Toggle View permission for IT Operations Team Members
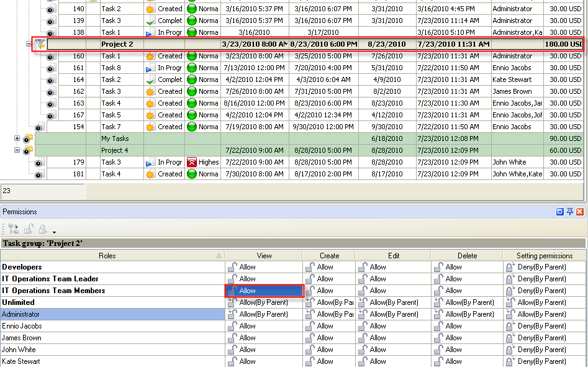 pos(263,291)
